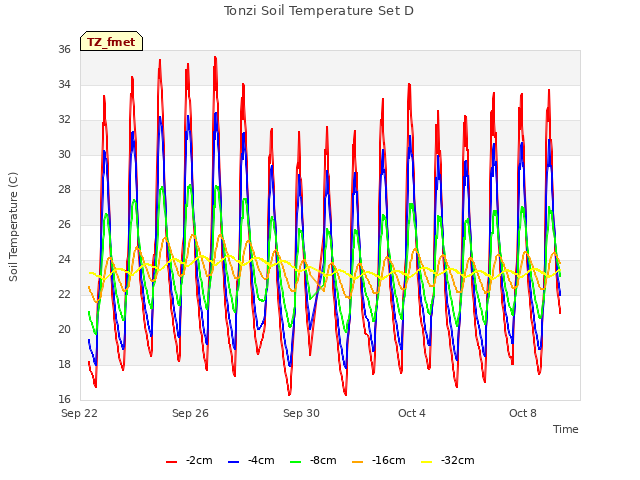This screenshot has width=640, height=480.
Task: Select the -4cm legend label
Action: 261,460
